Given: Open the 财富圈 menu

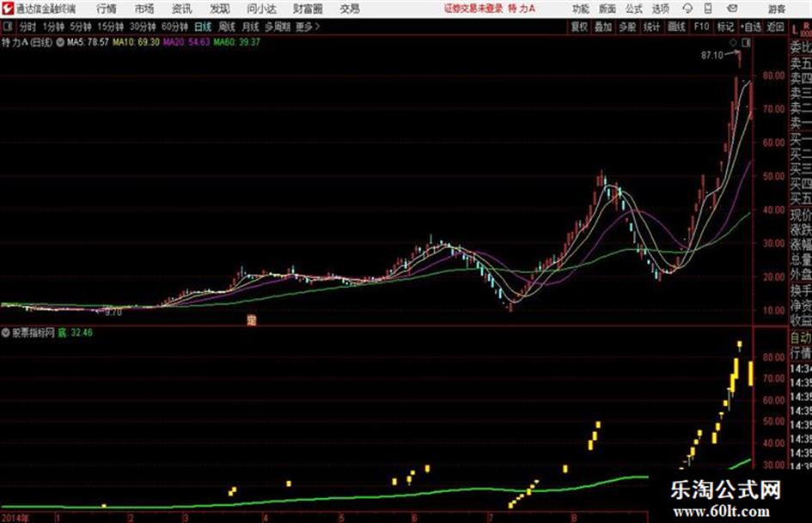Looking at the screenshot, I should point(308,9).
